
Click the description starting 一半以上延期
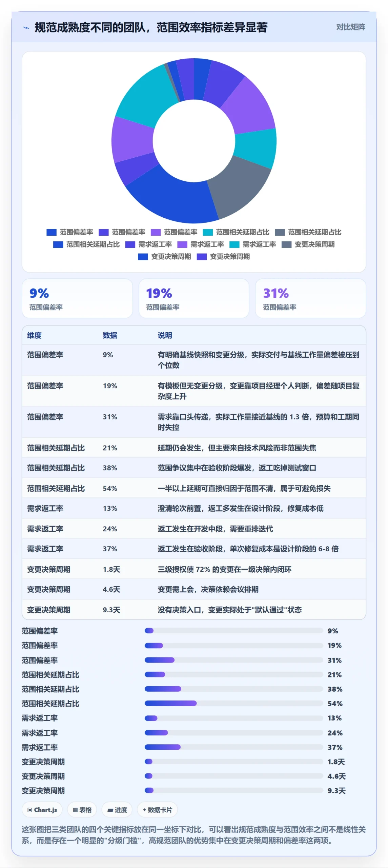tap(244, 488)
